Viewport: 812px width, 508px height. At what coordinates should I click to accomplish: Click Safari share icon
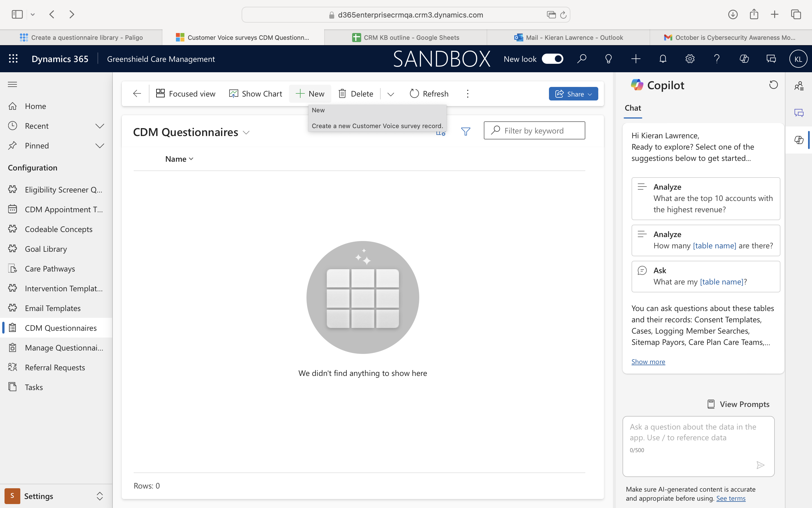[x=754, y=14]
